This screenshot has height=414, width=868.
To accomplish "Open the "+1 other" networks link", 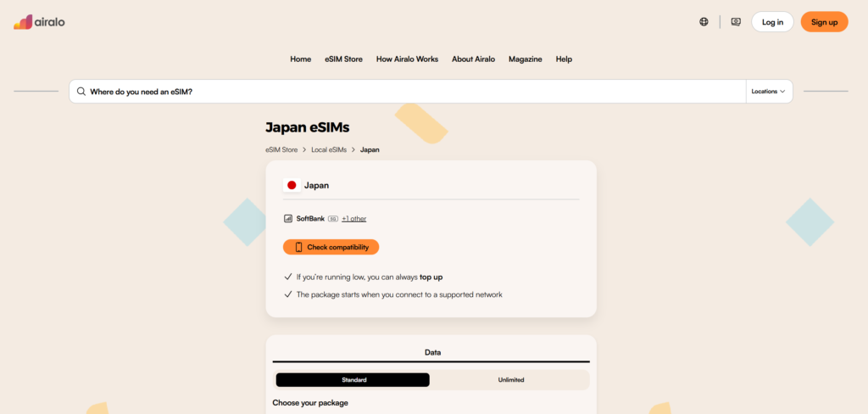I will [354, 219].
